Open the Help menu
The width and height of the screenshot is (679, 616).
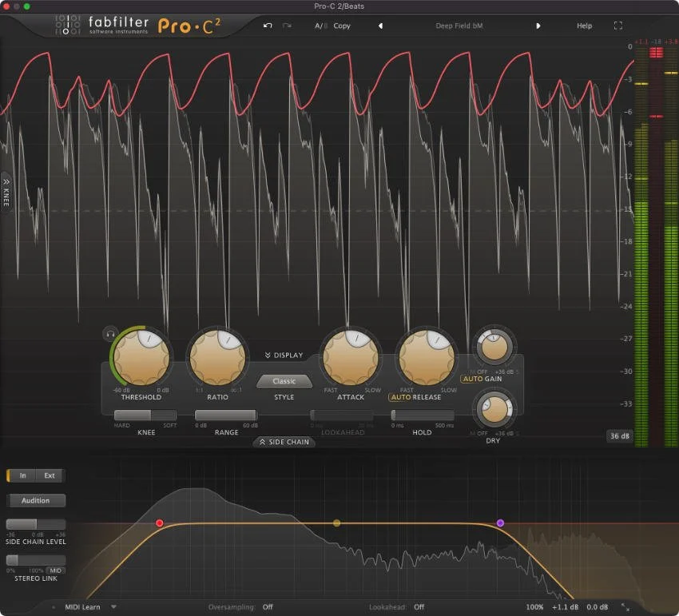coord(584,26)
